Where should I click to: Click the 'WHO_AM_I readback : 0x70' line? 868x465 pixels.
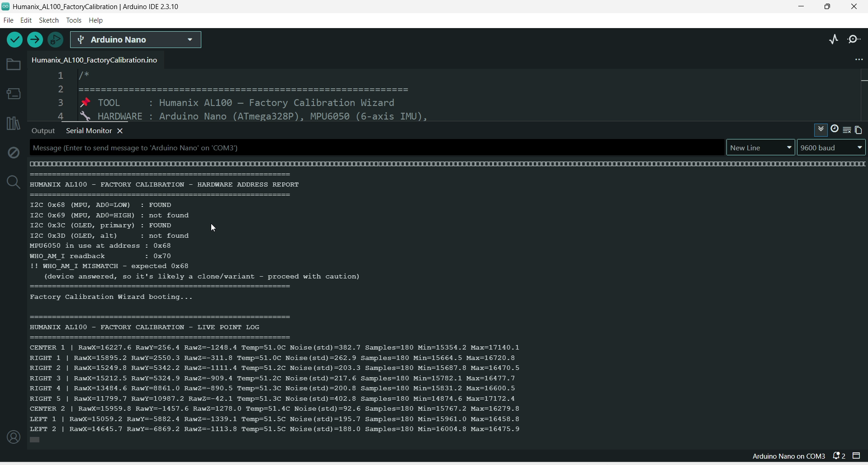100,256
